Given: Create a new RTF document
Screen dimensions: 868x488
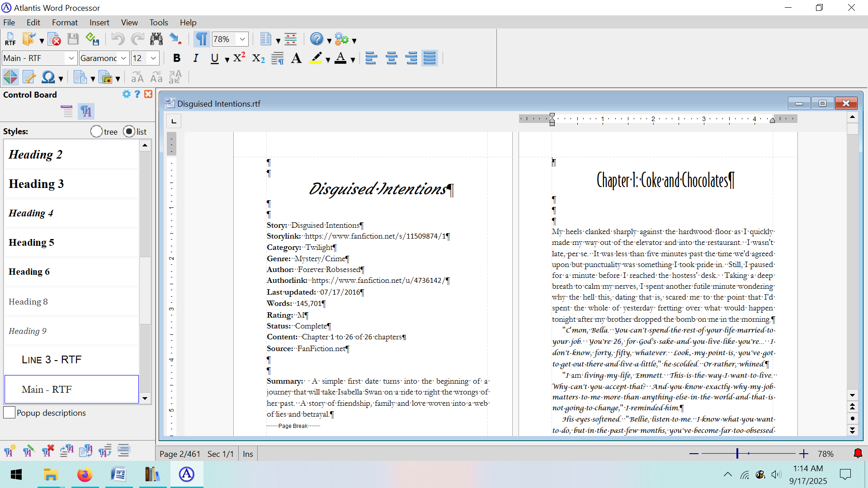Looking at the screenshot, I should [x=10, y=39].
